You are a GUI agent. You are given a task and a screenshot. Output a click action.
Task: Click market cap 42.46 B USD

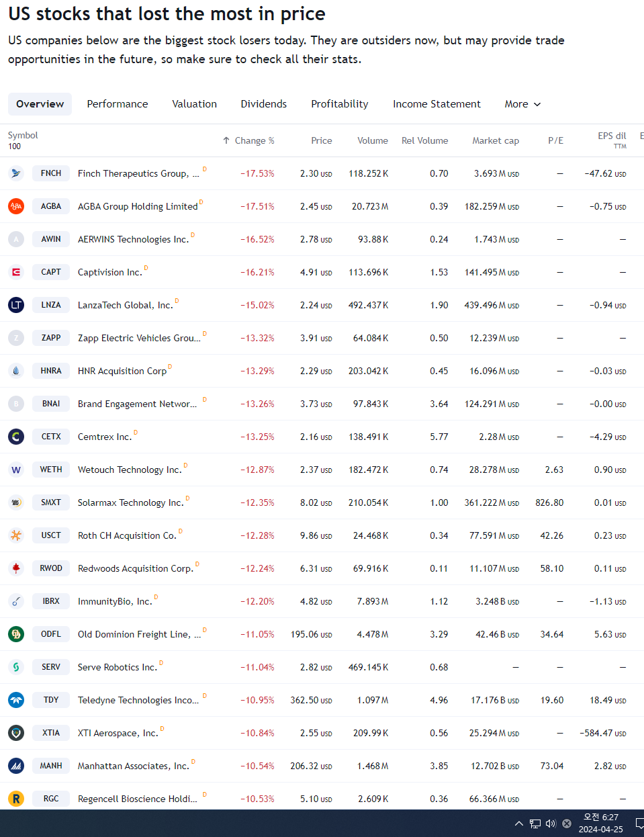click(497, 634)
